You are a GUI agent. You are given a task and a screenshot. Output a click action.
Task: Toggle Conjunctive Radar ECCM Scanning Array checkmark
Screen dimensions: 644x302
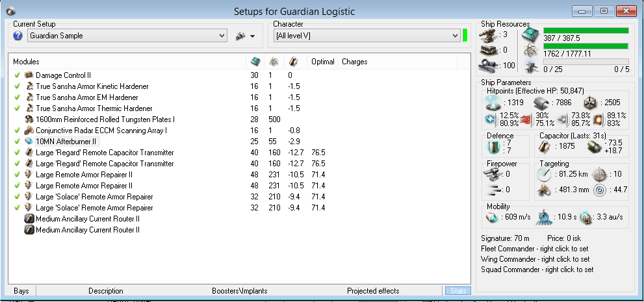click(x=17, y=131)
